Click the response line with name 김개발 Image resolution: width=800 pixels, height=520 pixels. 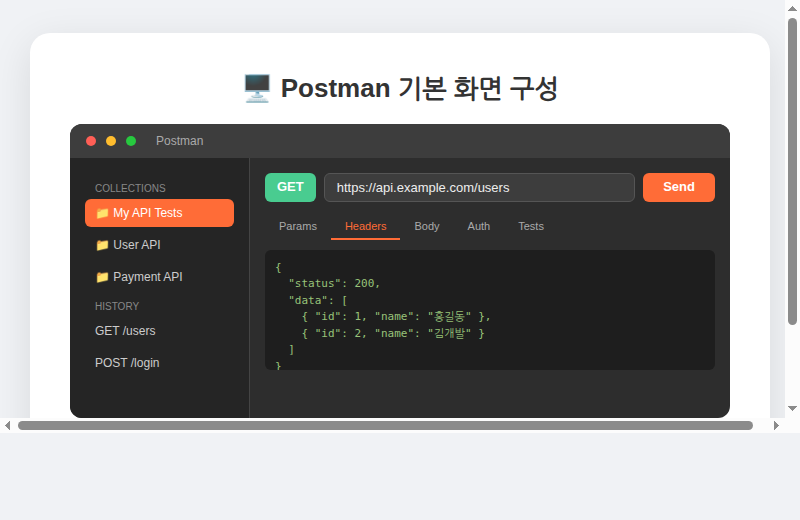393,333
